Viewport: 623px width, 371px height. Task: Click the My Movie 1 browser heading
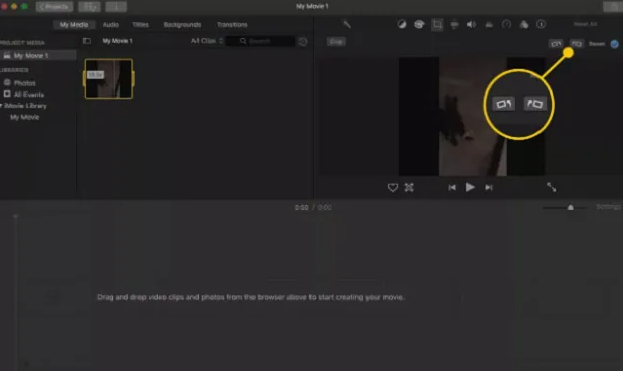pos(117,41)
